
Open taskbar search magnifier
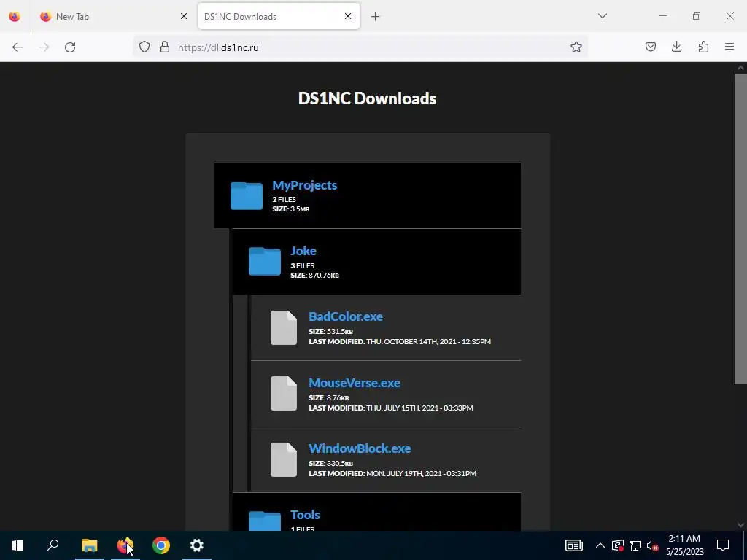pos(53,545)
